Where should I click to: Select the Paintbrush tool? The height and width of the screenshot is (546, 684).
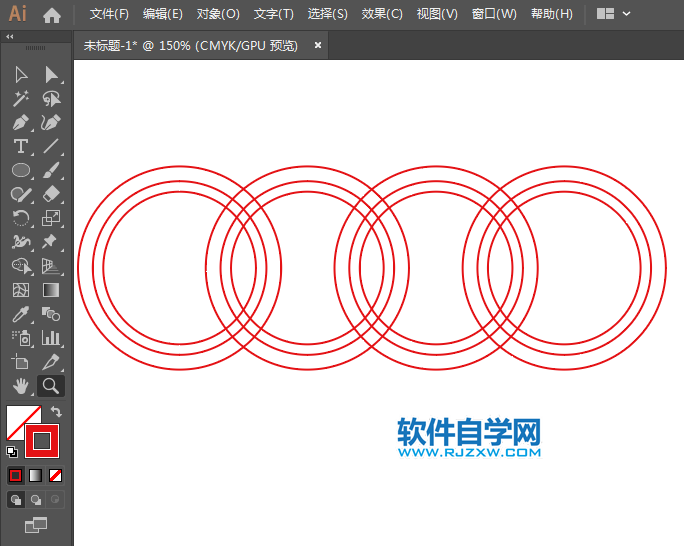pyautogui.click(x=51, y=170)
